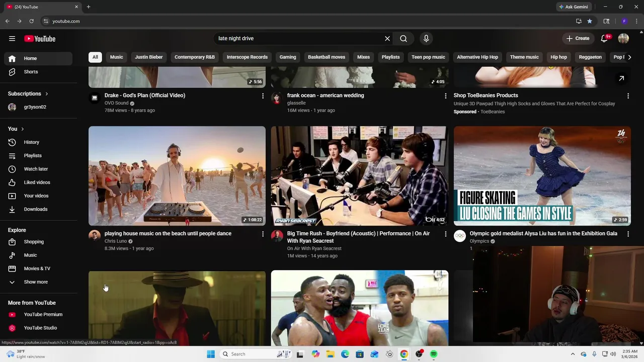Select the Contemporary R&B chip
Screen dimensions: 644x362
coord(195,57)
